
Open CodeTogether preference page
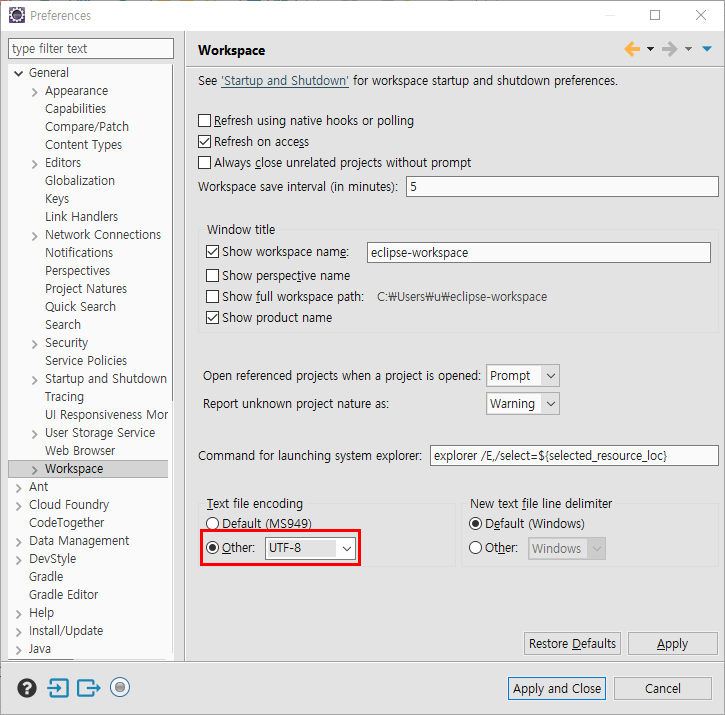tap(67, 523)
